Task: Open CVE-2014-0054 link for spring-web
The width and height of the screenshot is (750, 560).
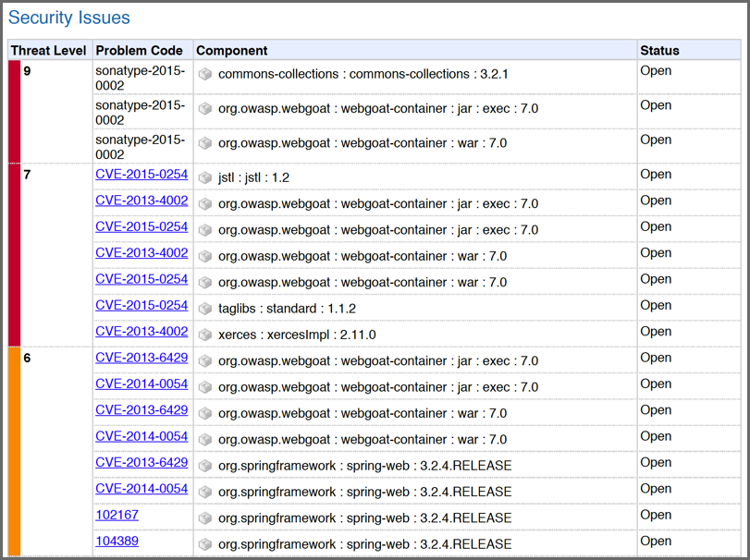Action: 141,489
